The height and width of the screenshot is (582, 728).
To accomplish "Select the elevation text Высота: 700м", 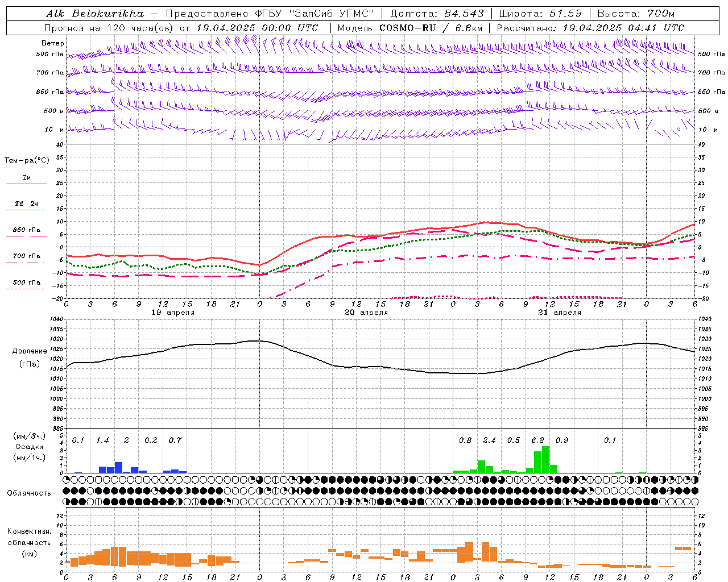I will point(636,14).
